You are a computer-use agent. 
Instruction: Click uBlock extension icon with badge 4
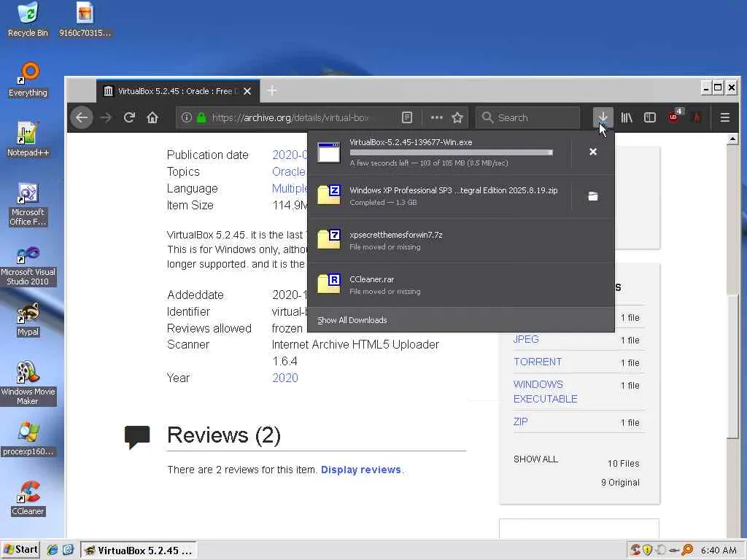(675, 117)
